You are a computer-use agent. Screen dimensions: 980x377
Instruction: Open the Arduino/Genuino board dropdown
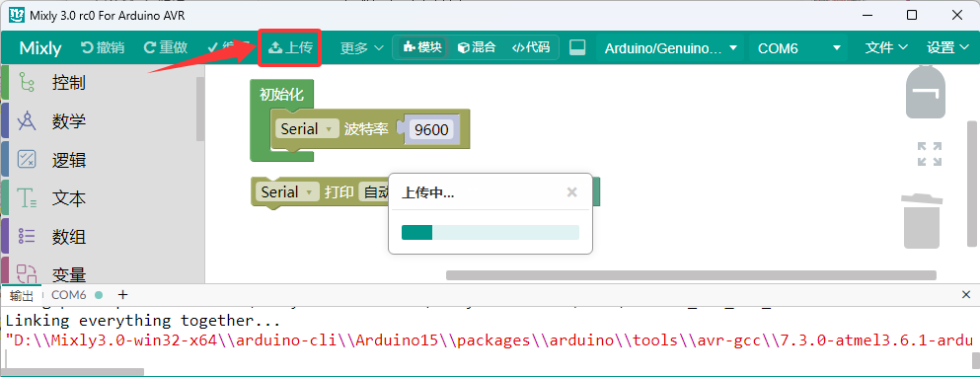coord(671,48)
